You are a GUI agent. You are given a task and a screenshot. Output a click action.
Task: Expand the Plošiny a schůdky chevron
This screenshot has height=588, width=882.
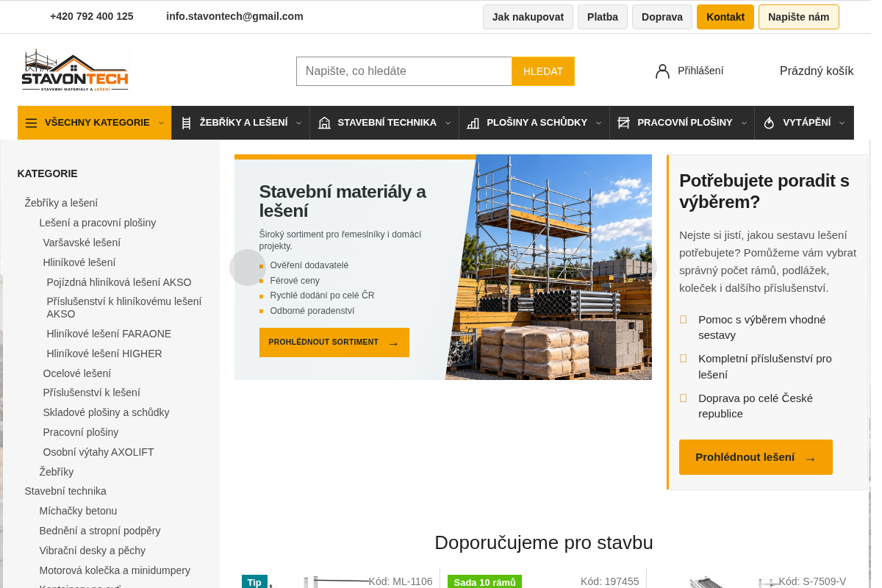point(598,123)
